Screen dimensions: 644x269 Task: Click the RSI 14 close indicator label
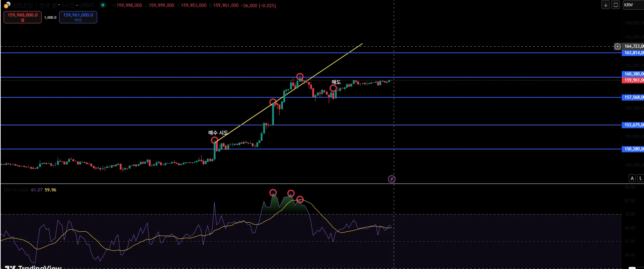click(16, 190)
